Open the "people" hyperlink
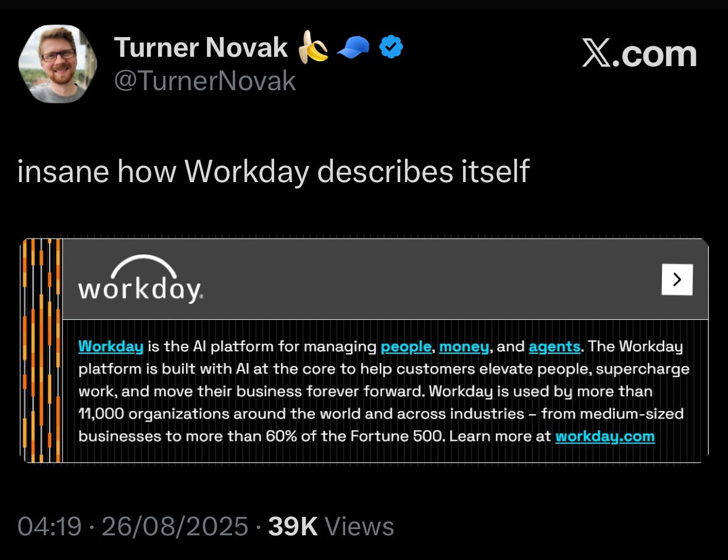728x560 pixels. point(406,346)
